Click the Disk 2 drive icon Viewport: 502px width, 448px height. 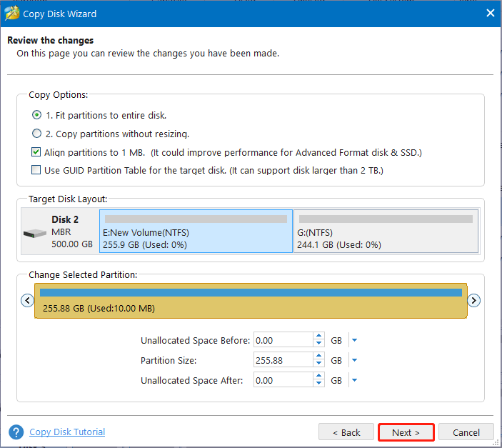click(x=35, y=233)
